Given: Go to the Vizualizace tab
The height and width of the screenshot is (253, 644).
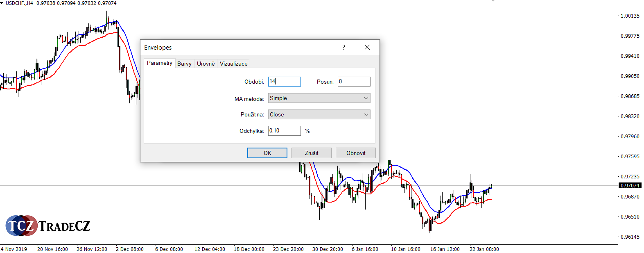Looking at the screenshot, I should [x=233, y=64].
